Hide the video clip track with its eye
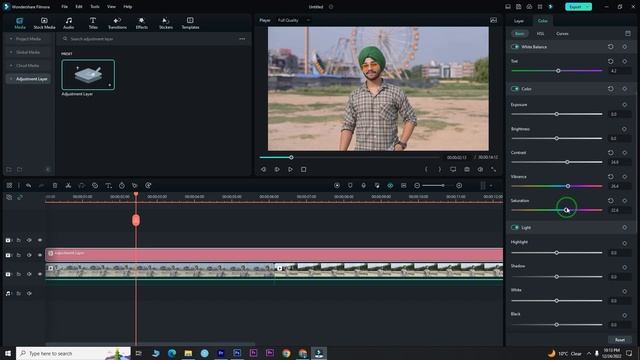The height and width of the screenshot is (360, 640). pos(40,274)
